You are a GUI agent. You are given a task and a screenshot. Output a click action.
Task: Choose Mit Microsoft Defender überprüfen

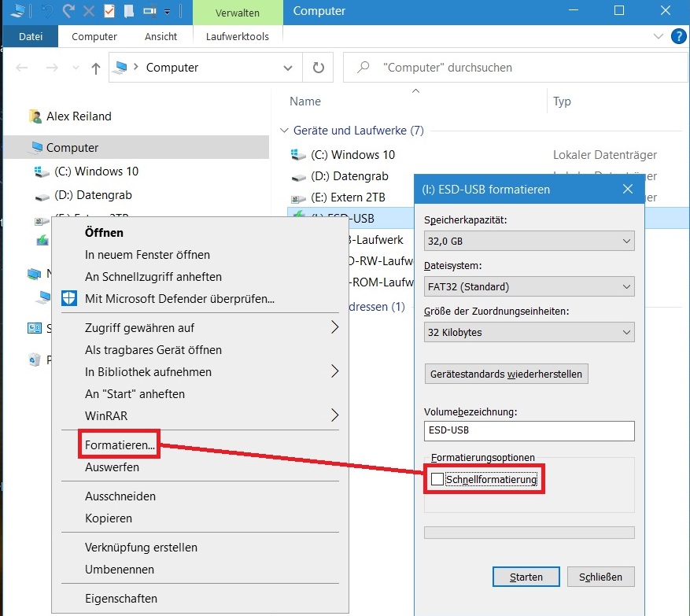click(201, 298)
